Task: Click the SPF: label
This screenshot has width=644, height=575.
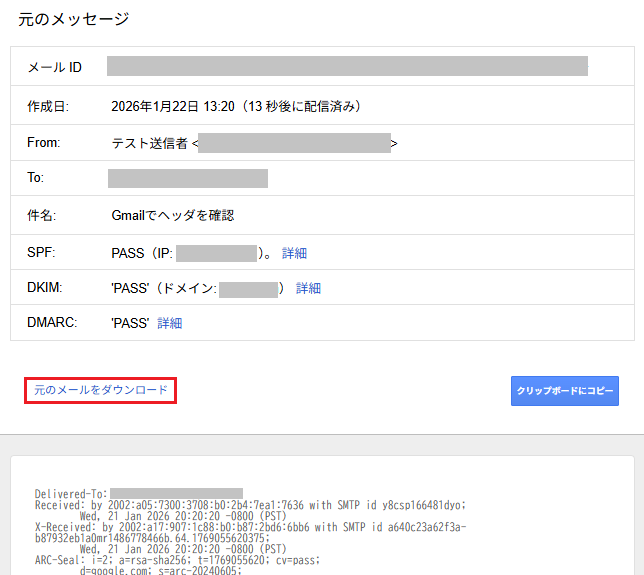Action: 41,252
